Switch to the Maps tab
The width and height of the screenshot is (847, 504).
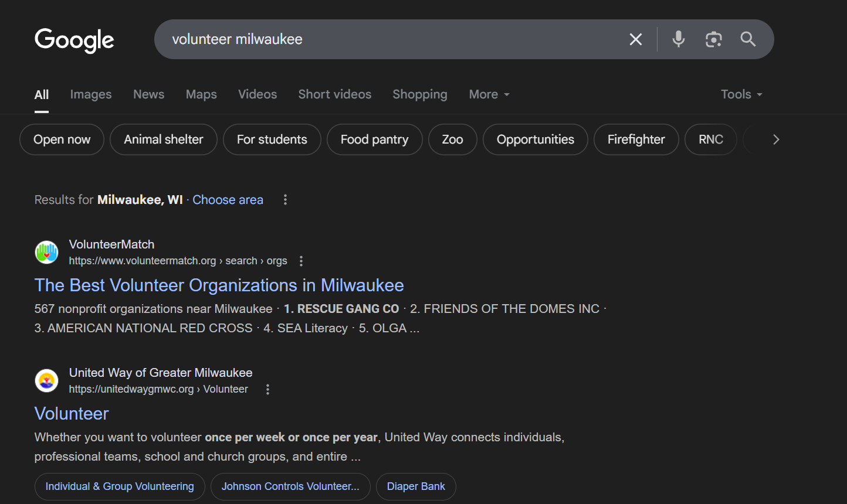click(201, 94)
